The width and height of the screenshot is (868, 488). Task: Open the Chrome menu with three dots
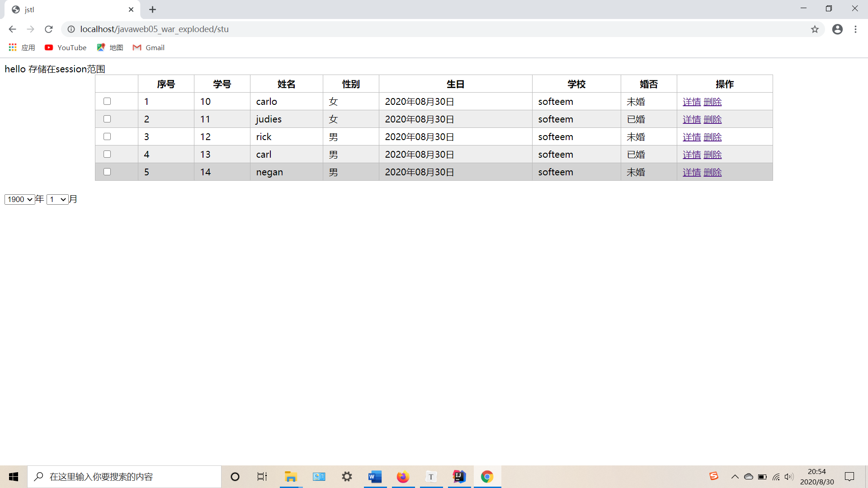tap(855, 29)
